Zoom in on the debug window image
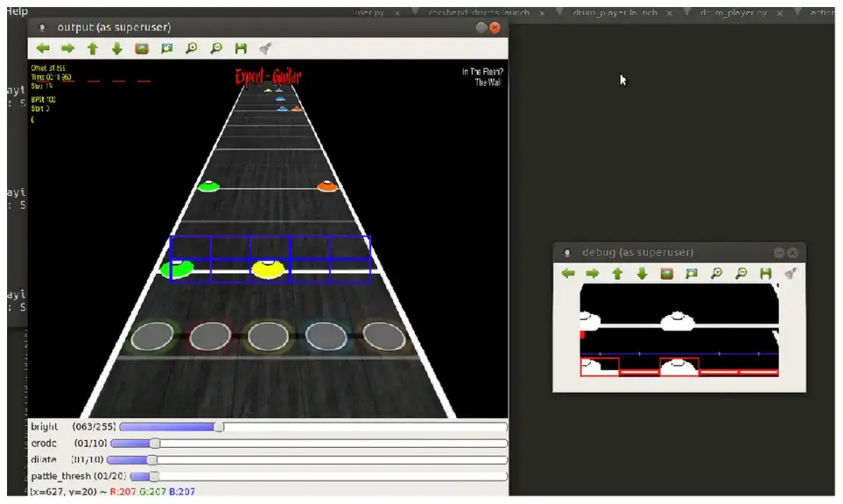This screenshot has width=843, height=504. click(x=716, y=274)
